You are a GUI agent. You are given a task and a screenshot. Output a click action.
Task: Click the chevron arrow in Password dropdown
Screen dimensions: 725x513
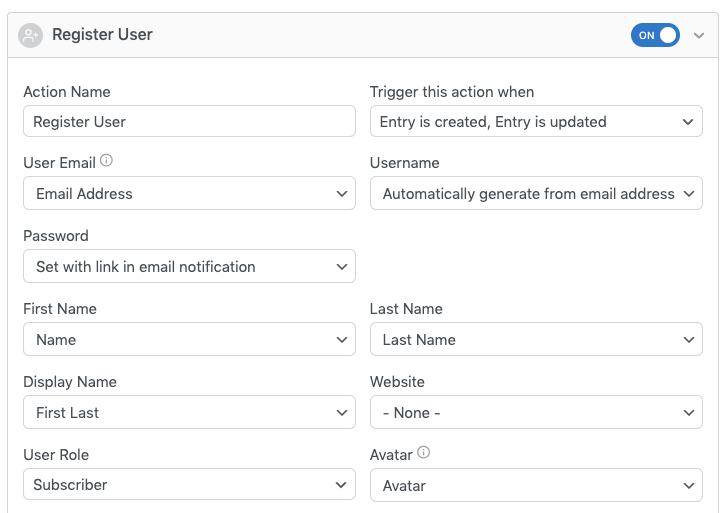(x=342, y=266)
